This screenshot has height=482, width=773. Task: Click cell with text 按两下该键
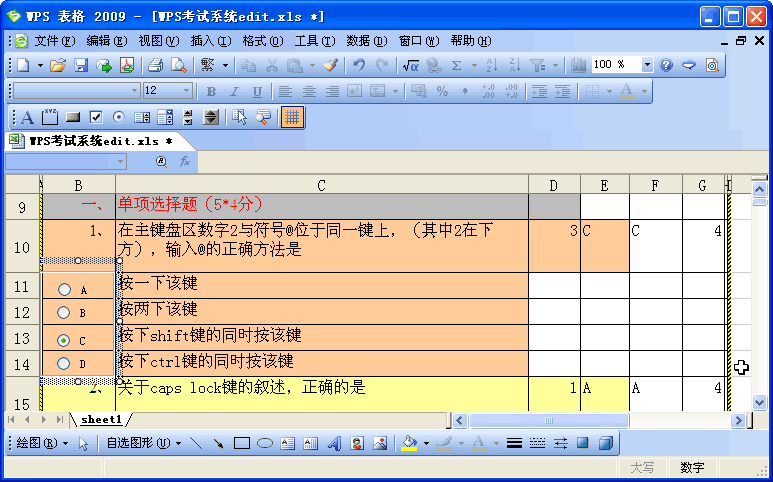321,311
